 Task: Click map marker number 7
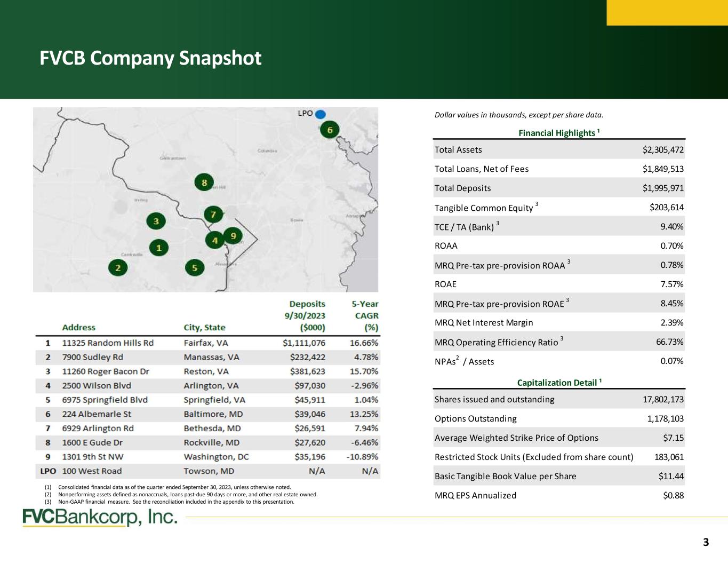coord(213,215)
